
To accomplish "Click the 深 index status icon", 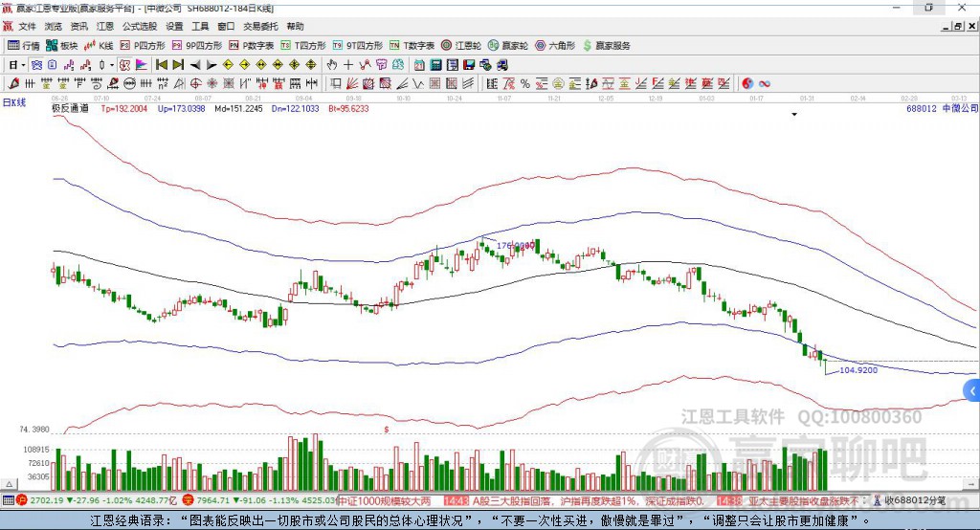I will [x=189, y=500].
